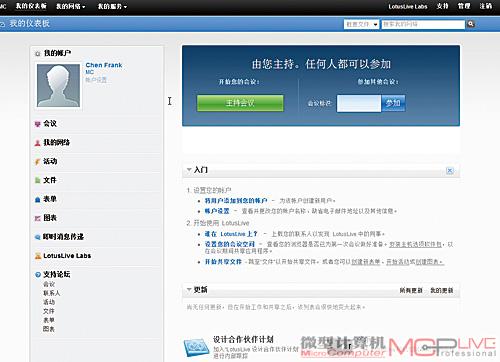Image resolution: width=500 pixels, height=362 pixels.
Task: Click the green 主持会议 button
Action: (240, 103)
